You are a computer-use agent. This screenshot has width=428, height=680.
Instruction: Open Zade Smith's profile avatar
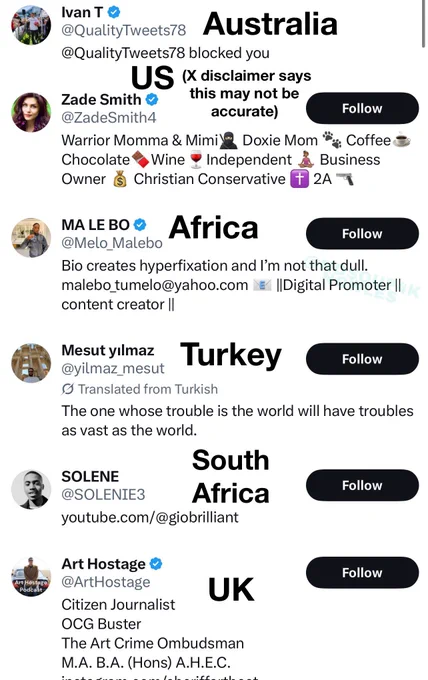coord(31,112)
